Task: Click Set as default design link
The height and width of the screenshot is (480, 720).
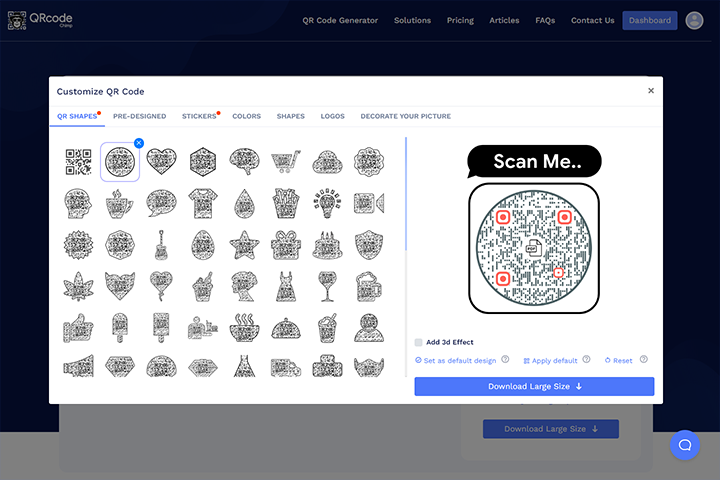Action: pyautogui.click(x=456, y=361)
